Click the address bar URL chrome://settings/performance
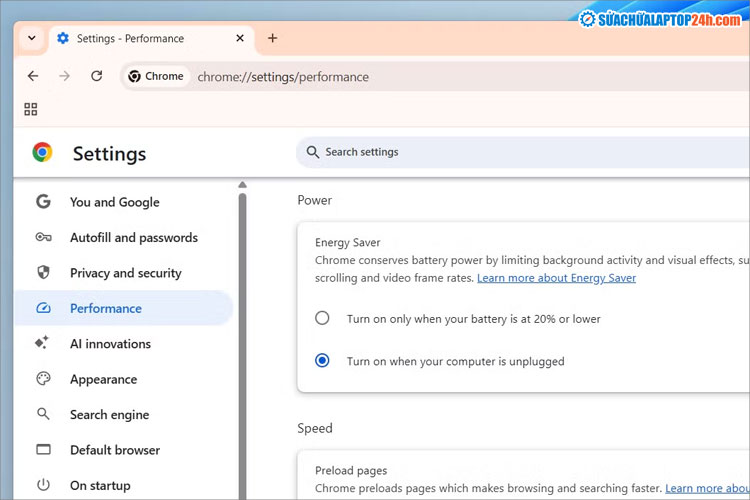The width and height of the screenshot is (750, 500). (283, 77)
